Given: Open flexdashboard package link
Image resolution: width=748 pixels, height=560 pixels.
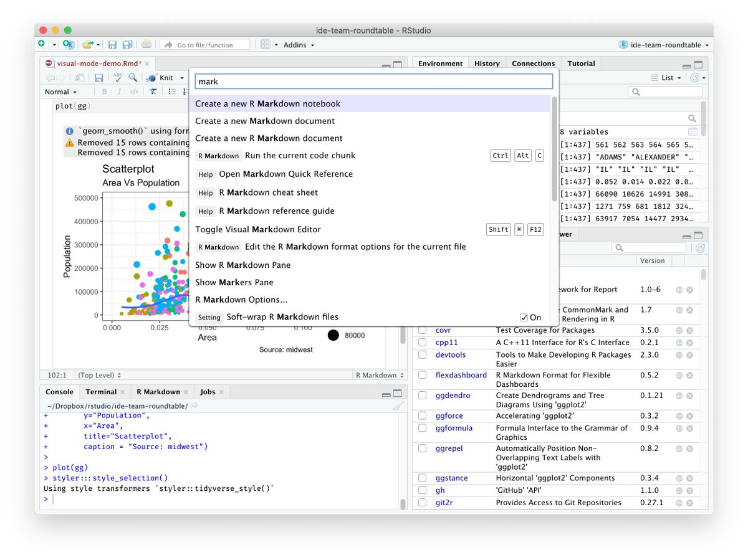Looking at the screenshot, I should 461,375.
